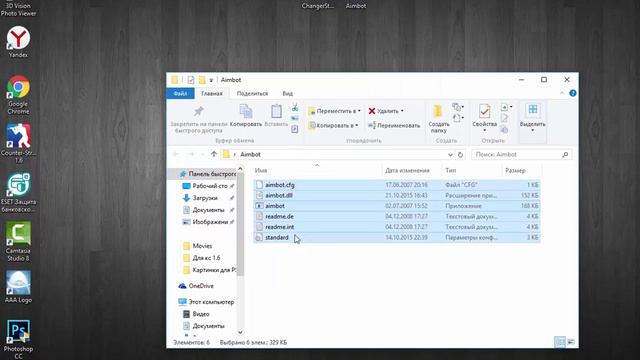Switch to details view icon in status bar
The image size is (640, 360).
560,342
